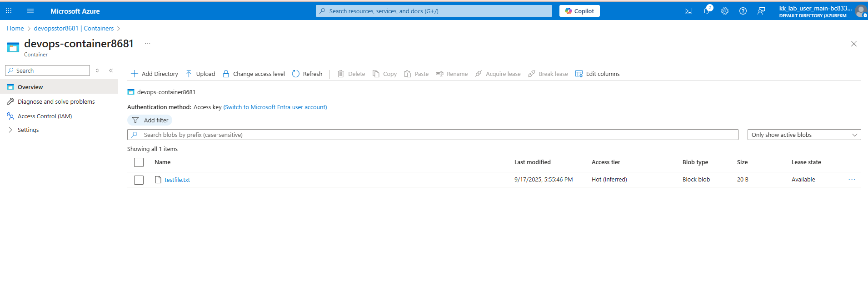The height and width of the screenshot is (287, 868).
Task: Open the Only show active blobs dropdown
Action: (x=804, y=135)
